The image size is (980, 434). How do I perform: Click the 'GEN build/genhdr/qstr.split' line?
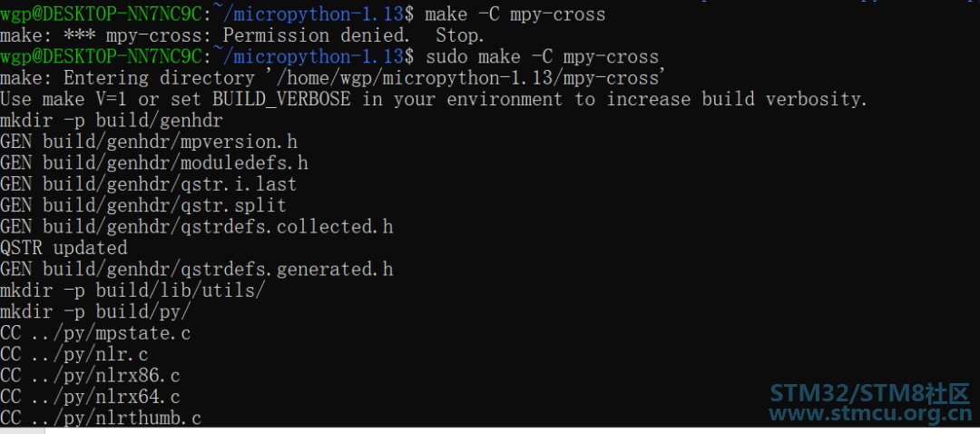[x=143, y=206]
